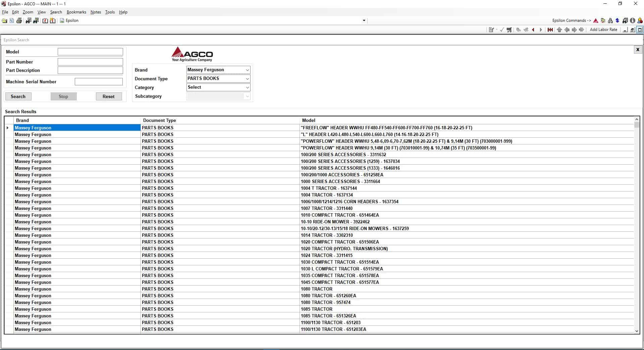Click the printer icon in the toolbar

[x=19, y=21]
